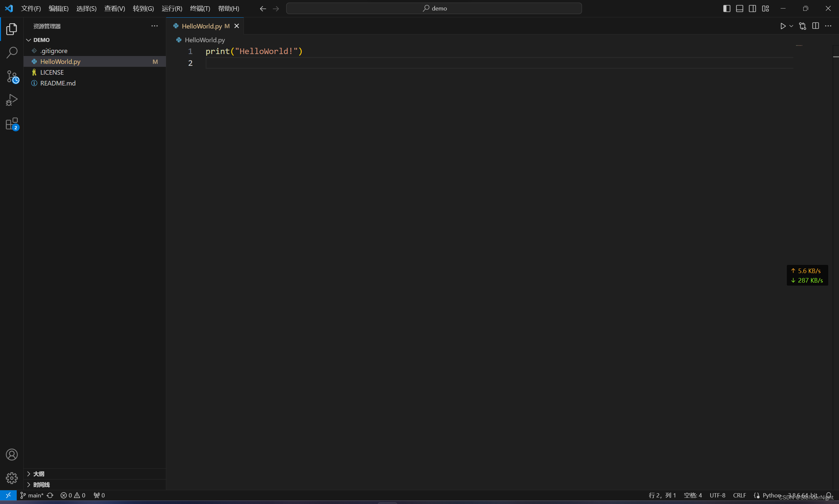
Task: Run the Python file with play icon
Action: (783, 26)
